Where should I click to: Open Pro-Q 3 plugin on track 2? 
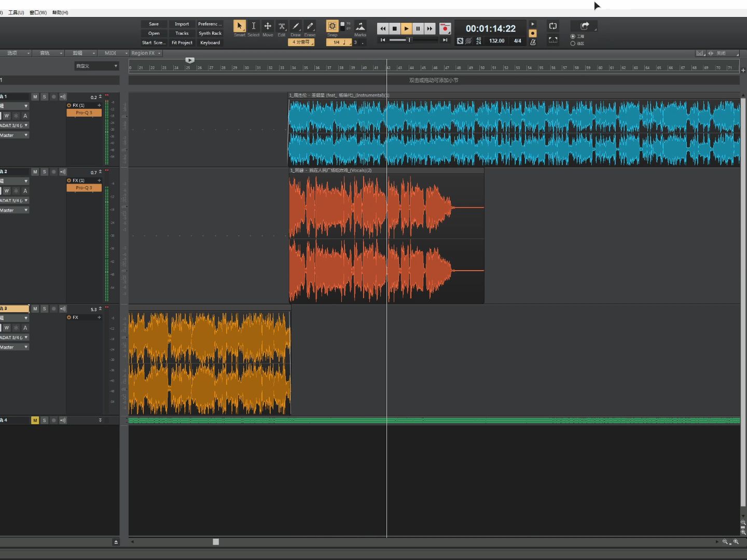click(84, 188)
